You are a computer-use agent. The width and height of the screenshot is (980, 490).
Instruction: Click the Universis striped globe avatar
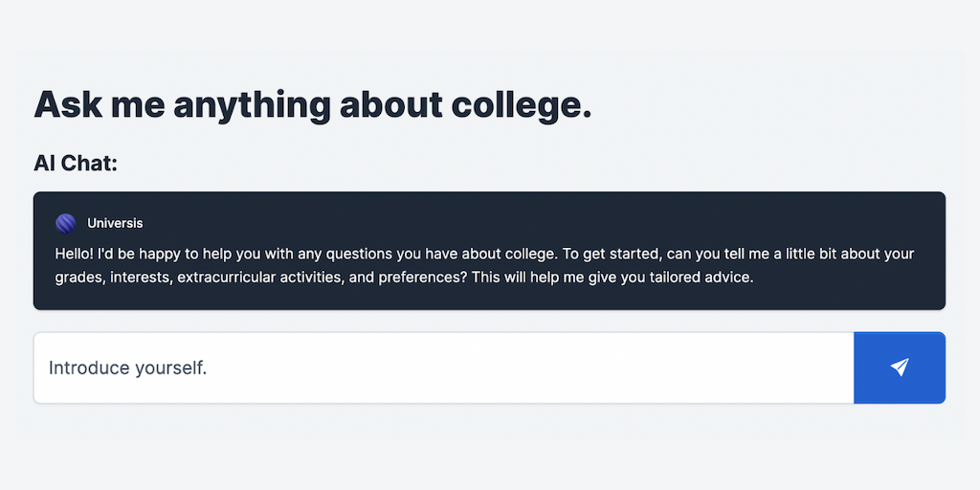66,223
